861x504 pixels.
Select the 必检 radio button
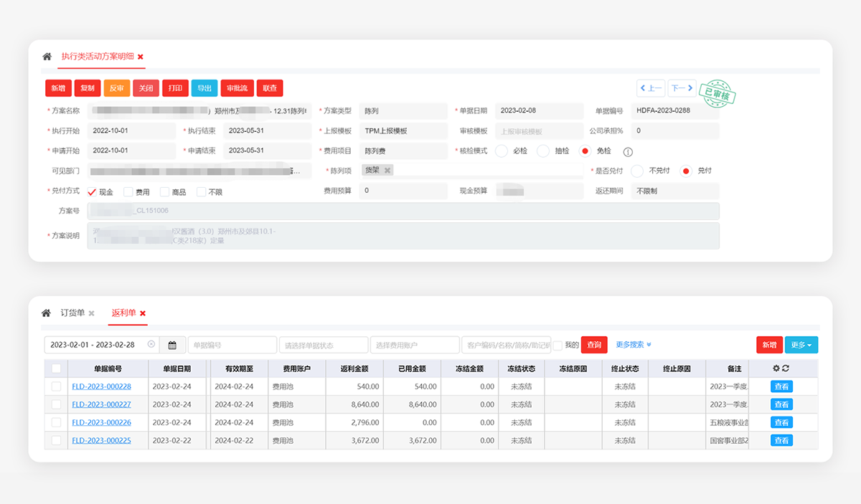[x=501, y=151]
